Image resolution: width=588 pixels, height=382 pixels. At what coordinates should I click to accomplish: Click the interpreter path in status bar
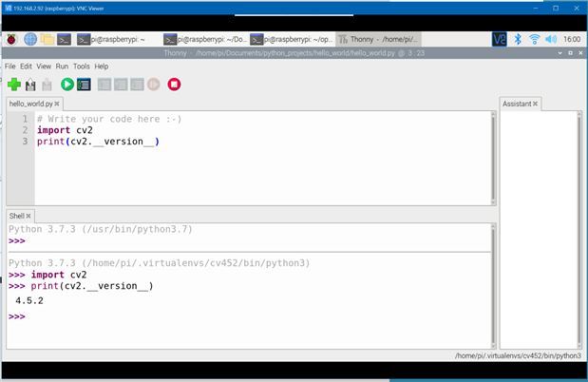click(518, 356)
